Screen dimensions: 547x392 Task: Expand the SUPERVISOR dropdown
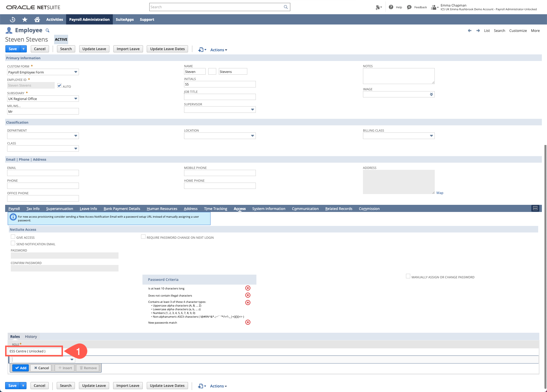tap(252, 109)
